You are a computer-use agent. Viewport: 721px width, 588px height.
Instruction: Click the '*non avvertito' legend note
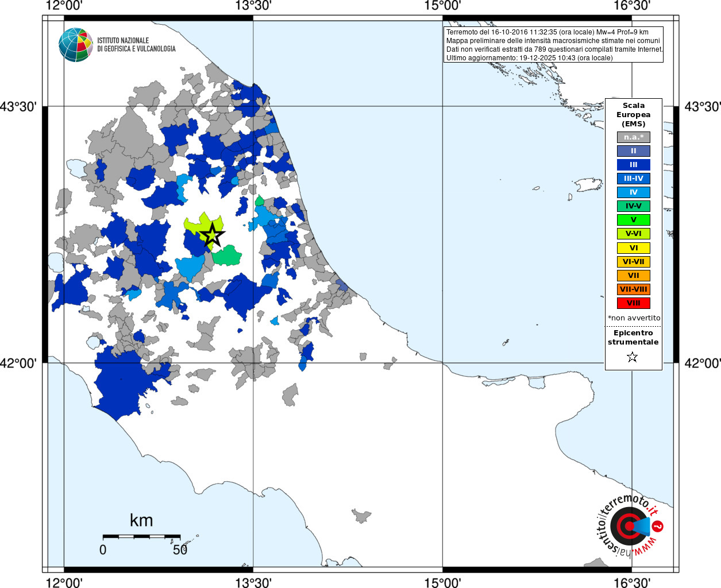(x=634, y=318)
